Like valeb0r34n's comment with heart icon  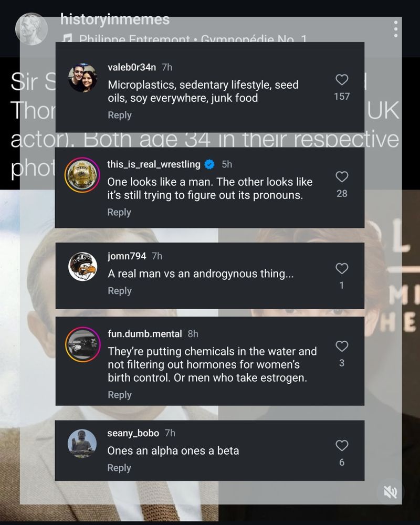(x=342, y=80)
